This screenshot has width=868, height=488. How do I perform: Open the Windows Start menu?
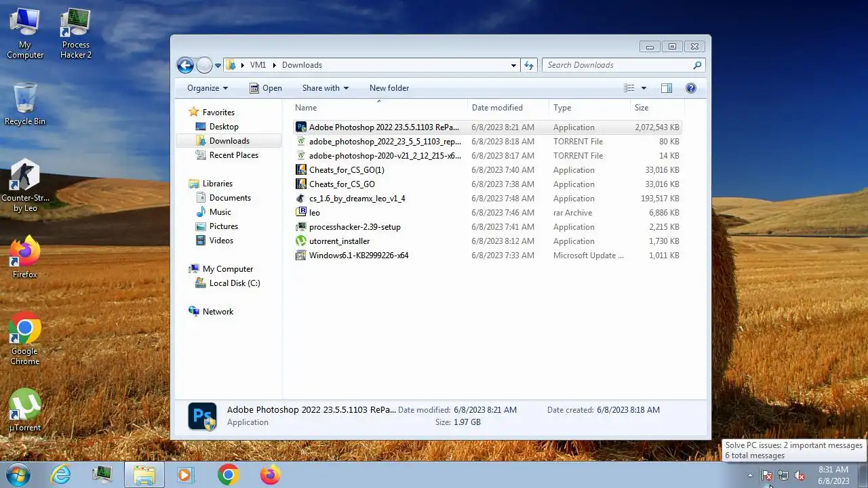click(18, 474)
